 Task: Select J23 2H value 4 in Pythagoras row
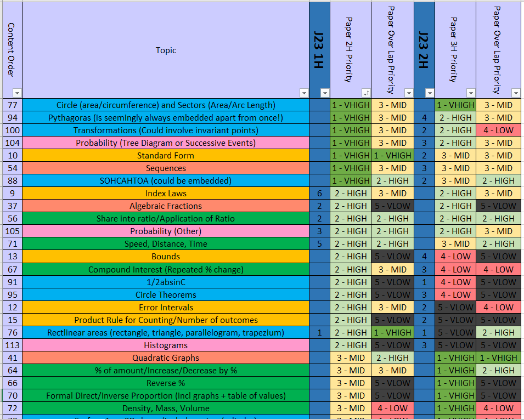click(425, 118)
